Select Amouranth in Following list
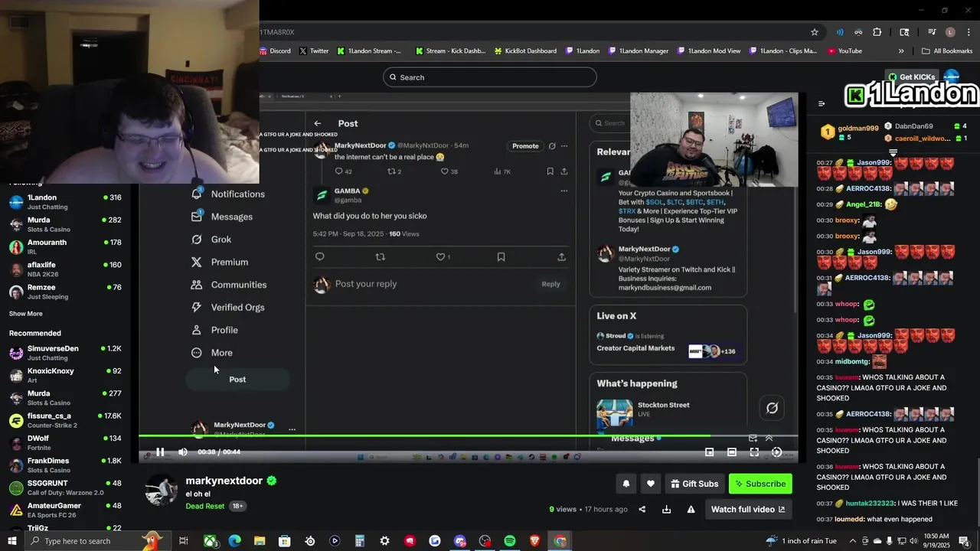Viewport: 980px width, 551px height. (65, 246)
